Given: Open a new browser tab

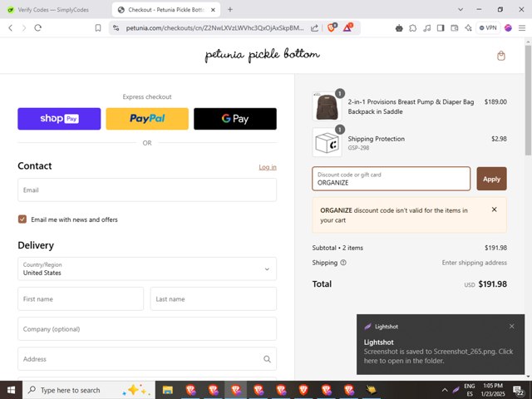Looking at the screenshot, I should tap(230, 9).
